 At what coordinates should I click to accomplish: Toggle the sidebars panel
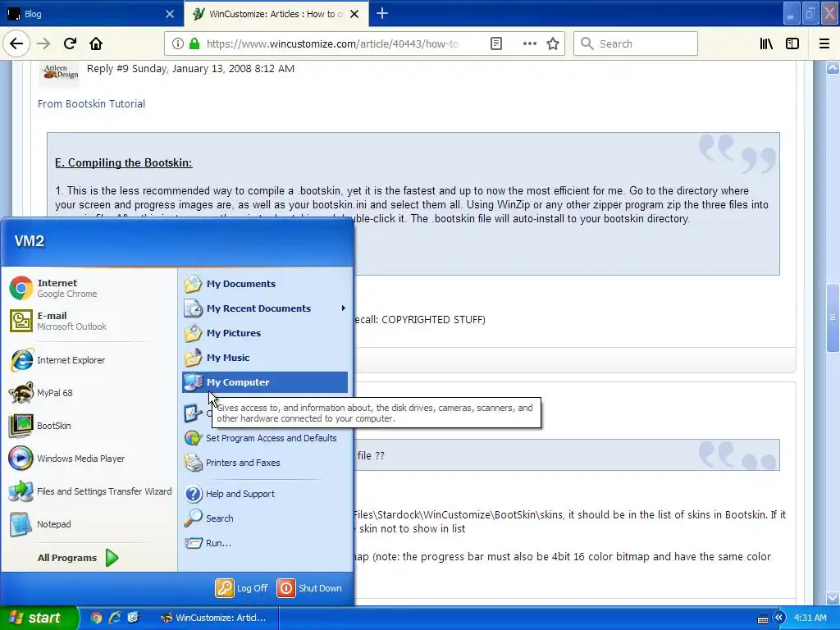(x=792, y=43)
